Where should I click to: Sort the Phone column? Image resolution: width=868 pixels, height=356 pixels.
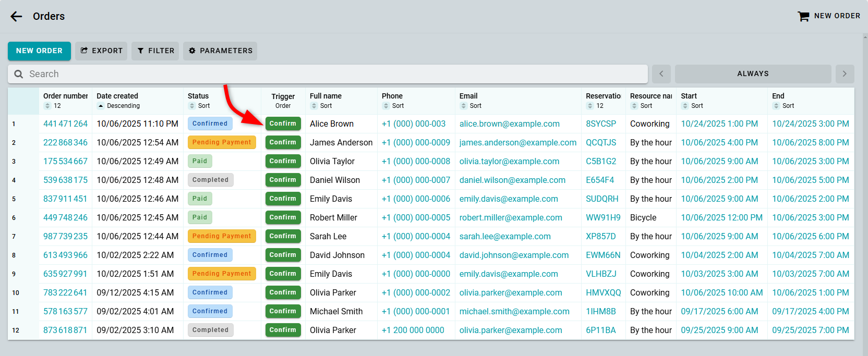(x=386, y=106)
